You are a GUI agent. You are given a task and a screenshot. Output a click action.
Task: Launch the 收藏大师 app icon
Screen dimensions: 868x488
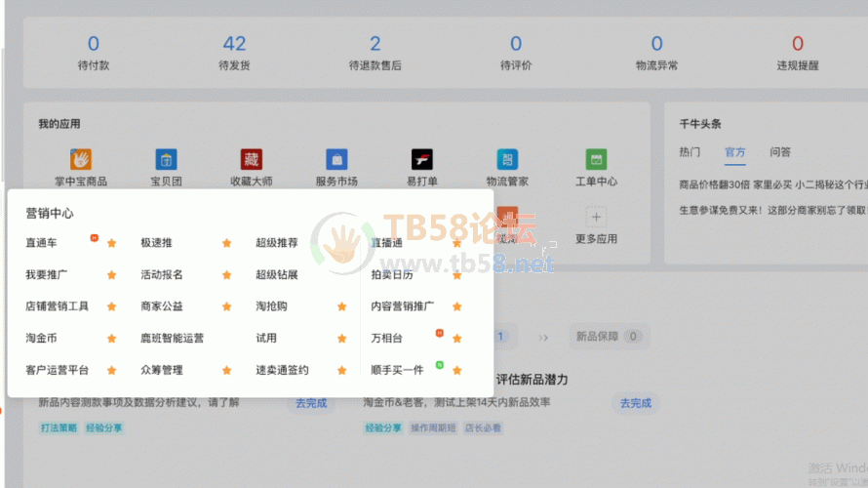252,159
